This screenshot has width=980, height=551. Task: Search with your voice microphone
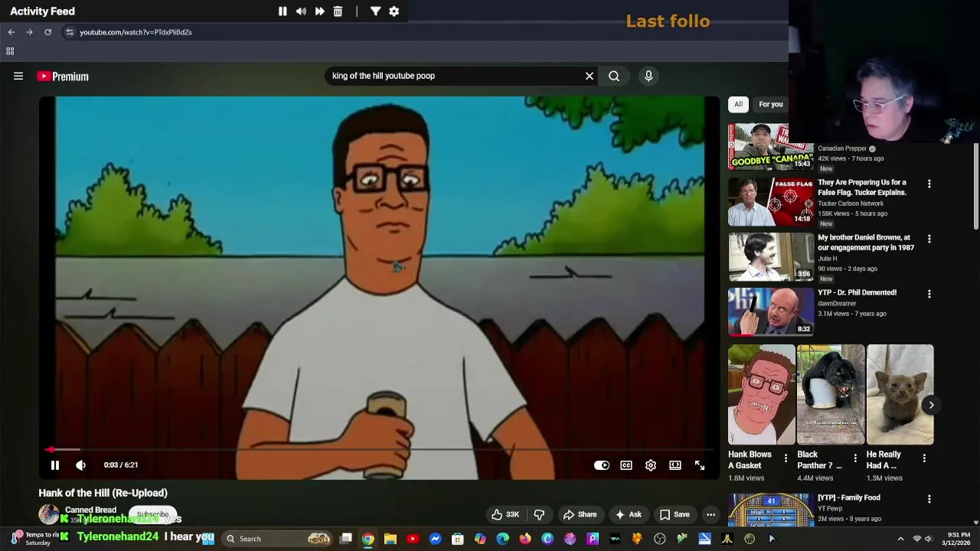coord(648,76)
